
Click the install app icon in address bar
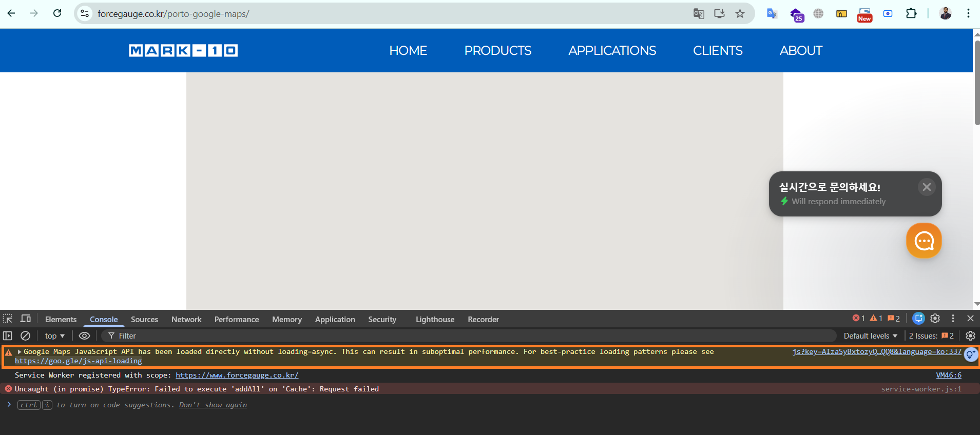click(x=719, y=14)
